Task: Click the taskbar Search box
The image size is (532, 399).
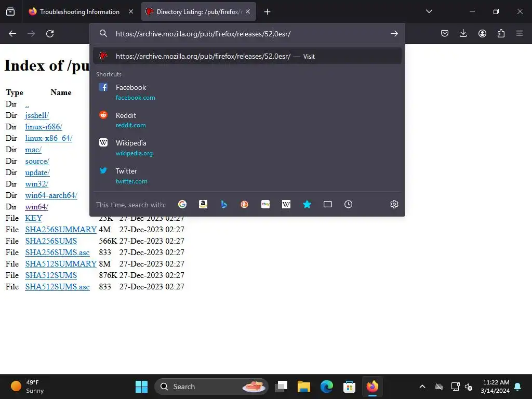Action: point(211,387)
